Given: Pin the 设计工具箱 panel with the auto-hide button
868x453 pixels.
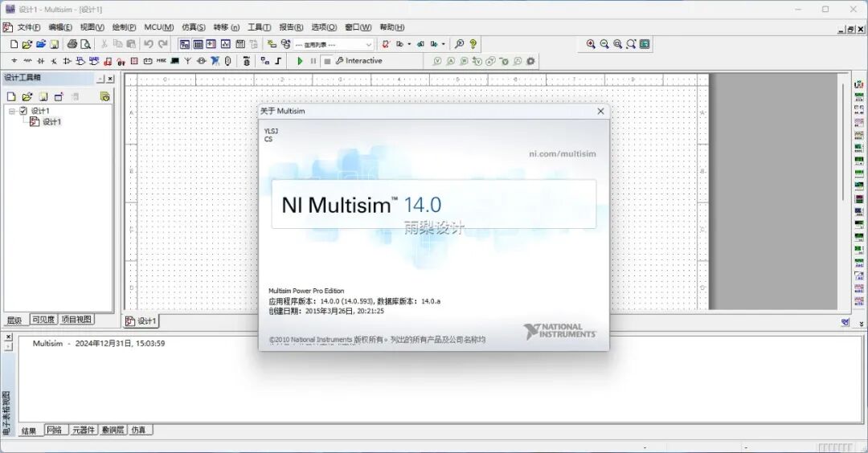Looking at the screenshot, I should coord(100,79).
